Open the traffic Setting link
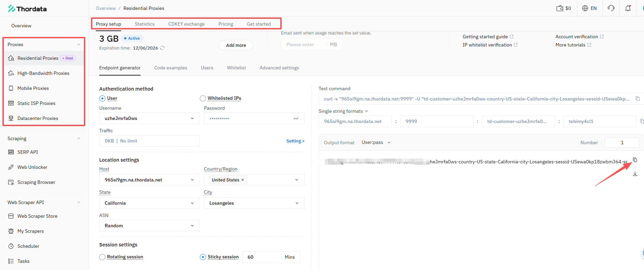Viewport: 644px width, 270px height. coord(295,141)
